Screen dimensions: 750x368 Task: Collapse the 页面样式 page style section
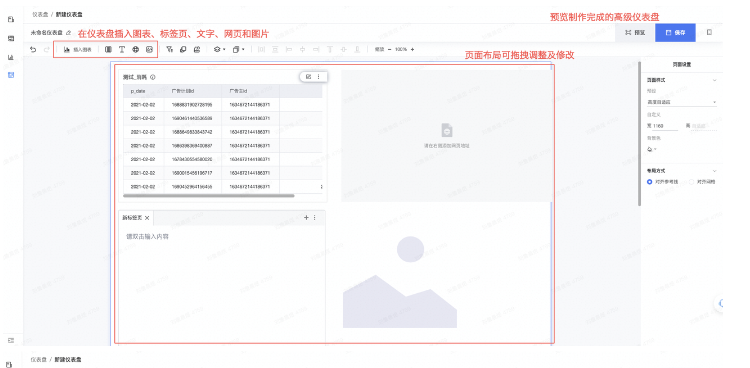(715, 80)
